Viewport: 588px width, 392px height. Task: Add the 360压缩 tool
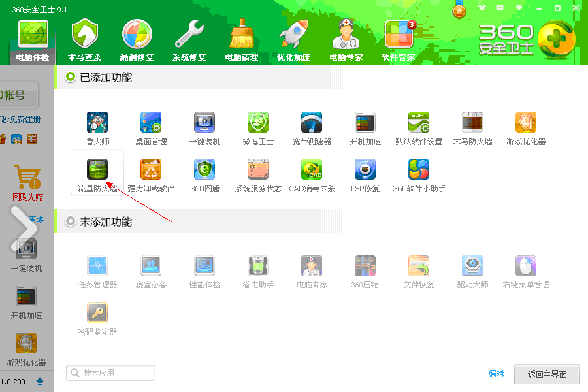365,272
